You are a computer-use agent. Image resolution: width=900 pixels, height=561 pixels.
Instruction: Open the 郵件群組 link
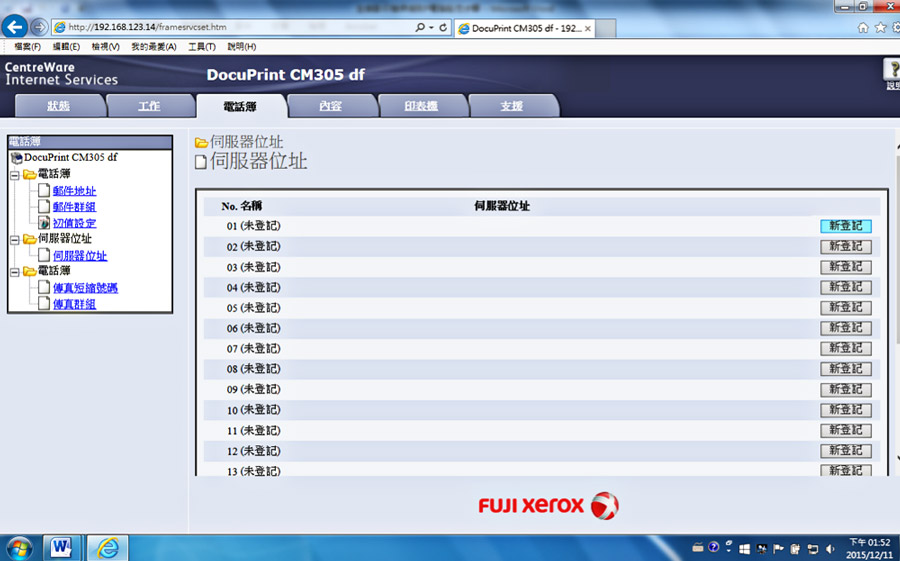click(75, 207)
